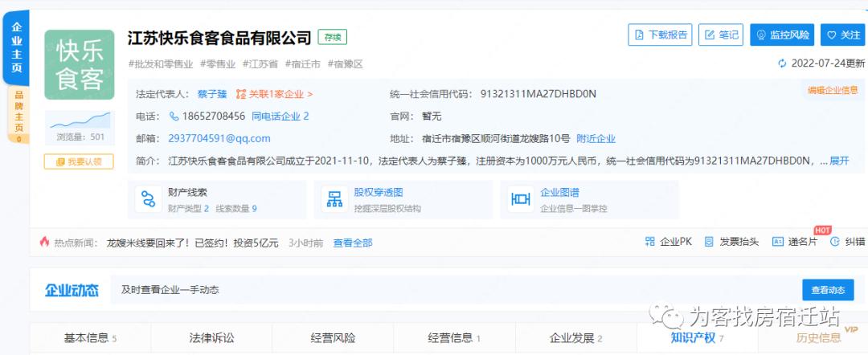
Task: Open the 下载报告 download report button
Action: [660, 35]
